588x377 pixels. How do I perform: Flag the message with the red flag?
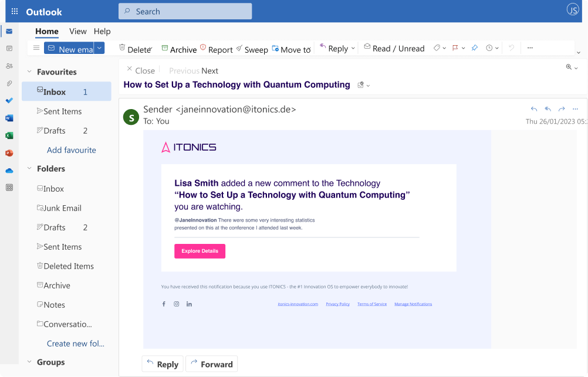click(455, 48)
